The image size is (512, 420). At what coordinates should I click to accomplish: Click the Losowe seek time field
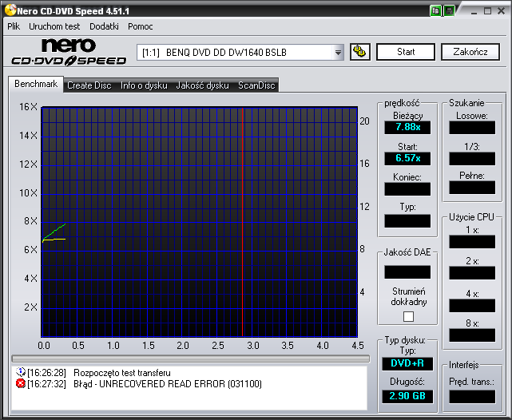(472, 128)
